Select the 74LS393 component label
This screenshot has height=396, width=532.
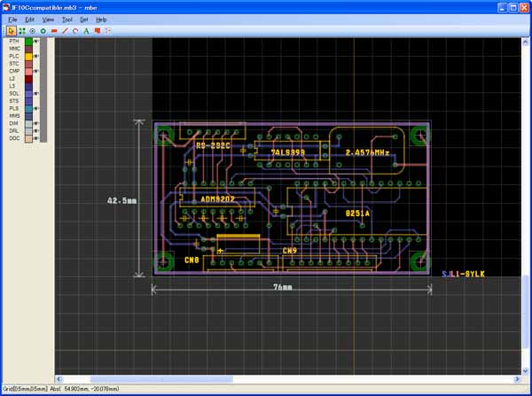click(287, 152)
